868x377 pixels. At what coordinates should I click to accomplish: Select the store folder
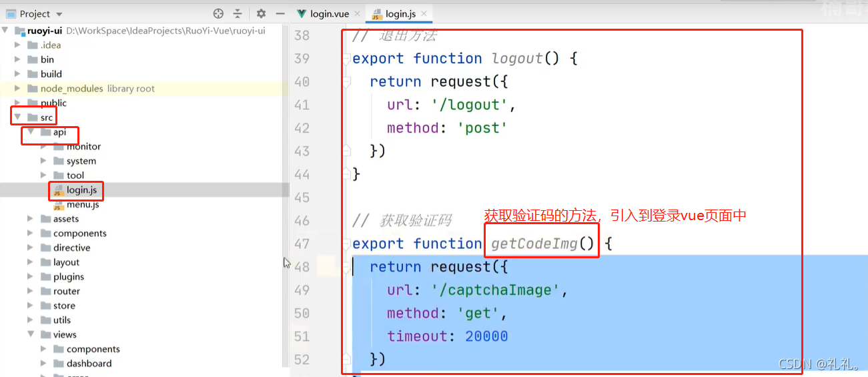pyautogui.click(x=64, y=306)
